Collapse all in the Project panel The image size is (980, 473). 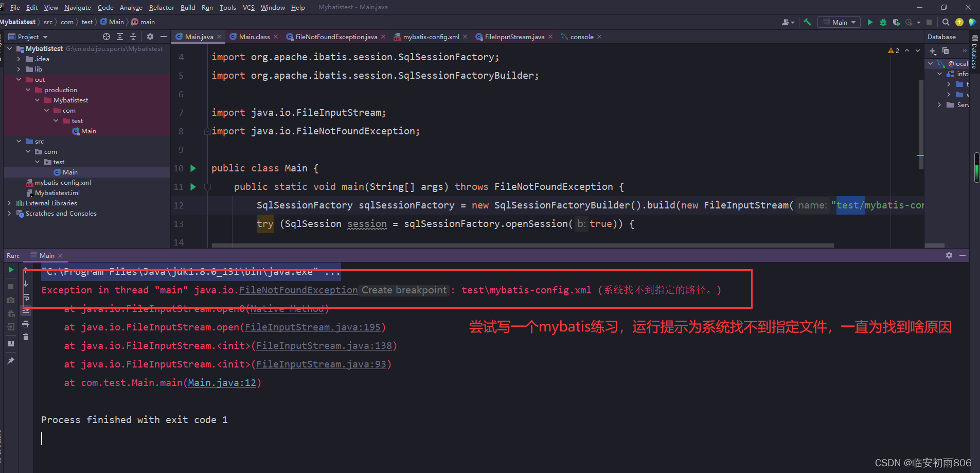pyautogui.click(x=133, y=37)
